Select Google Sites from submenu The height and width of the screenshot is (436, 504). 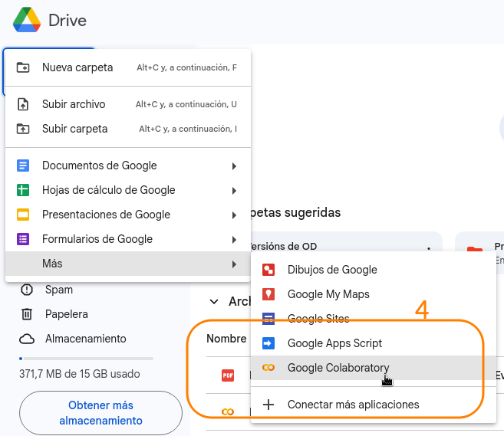374,319
